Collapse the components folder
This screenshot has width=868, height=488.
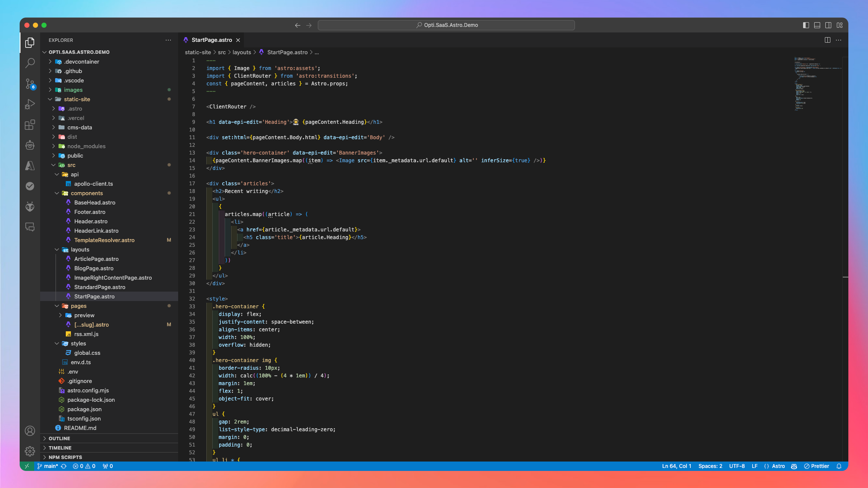point(87,193)
